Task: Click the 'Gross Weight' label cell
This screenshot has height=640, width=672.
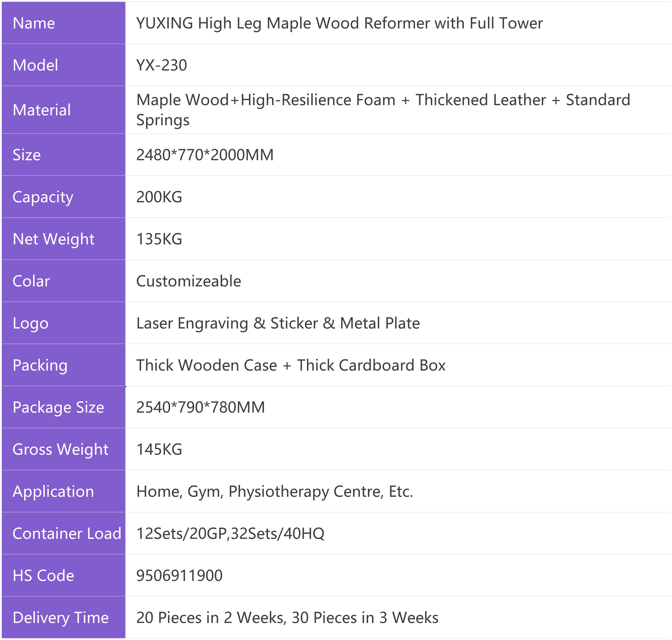Action: [x=64, y=449]
